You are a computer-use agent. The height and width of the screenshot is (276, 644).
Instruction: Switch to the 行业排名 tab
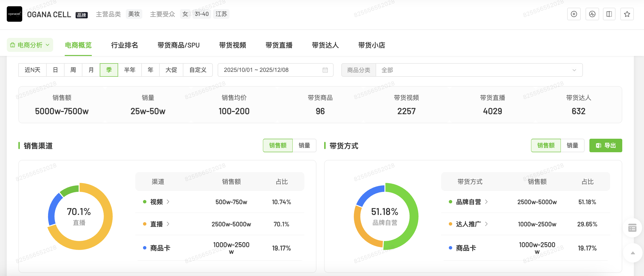pos(124,45)
